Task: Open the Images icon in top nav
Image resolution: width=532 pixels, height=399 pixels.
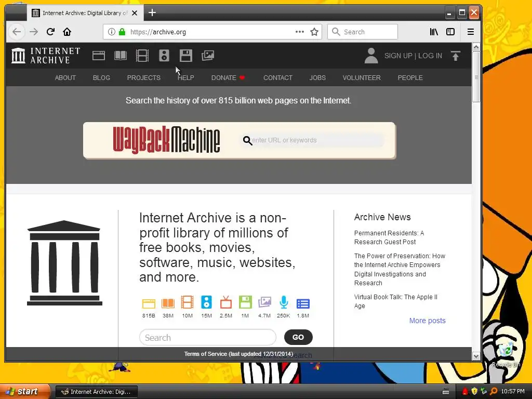Action: [208, 56]
